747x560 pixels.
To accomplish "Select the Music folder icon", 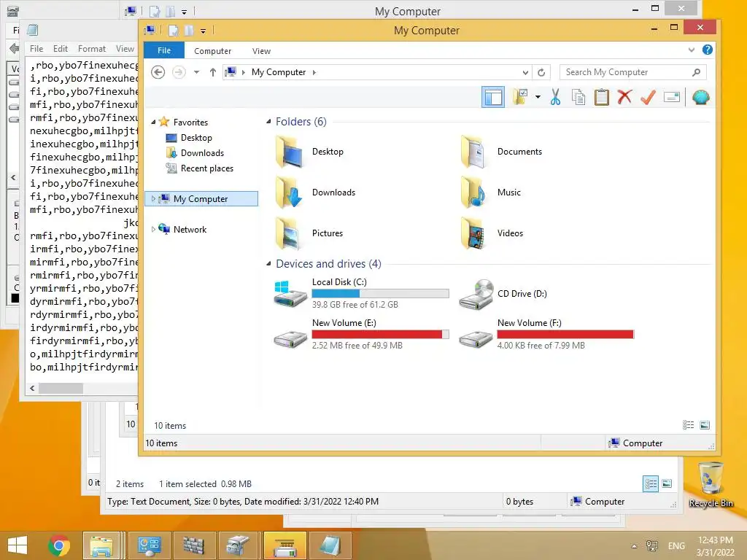I will 474,192.
